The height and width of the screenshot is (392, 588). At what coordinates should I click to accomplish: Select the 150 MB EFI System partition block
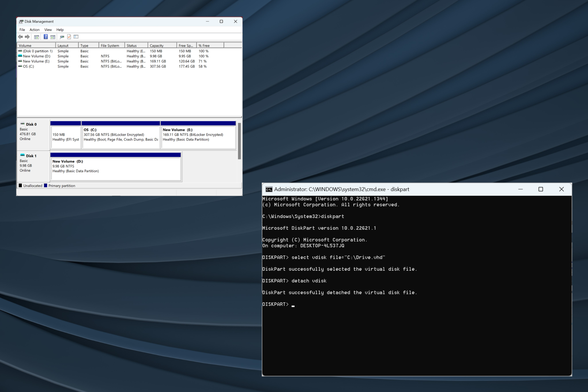(66, 135)
